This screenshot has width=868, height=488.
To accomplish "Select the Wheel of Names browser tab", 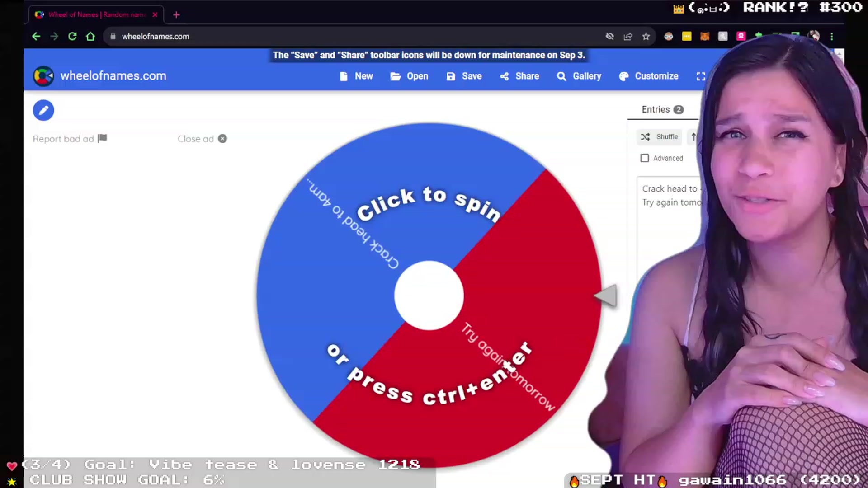I will [96, 14].
